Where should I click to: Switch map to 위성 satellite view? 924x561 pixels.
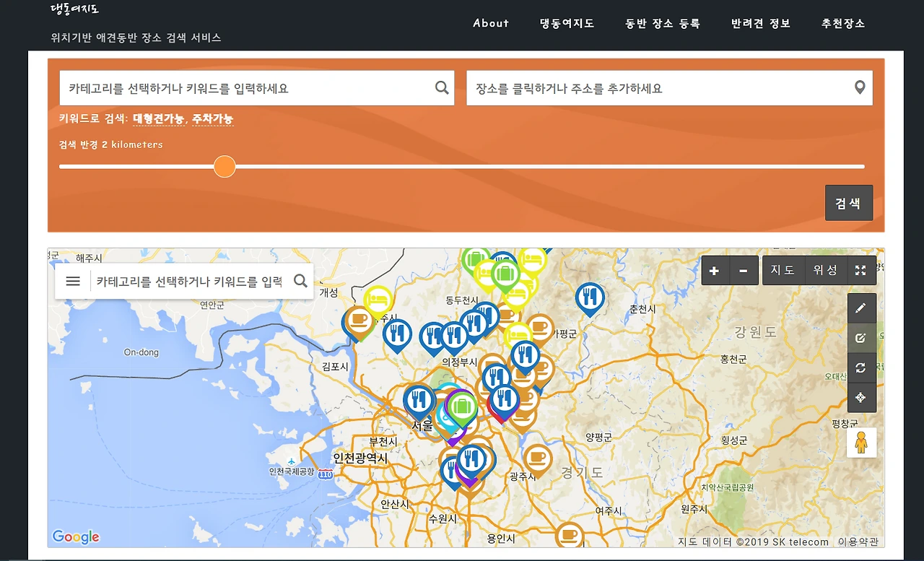(x=825, y=271)
